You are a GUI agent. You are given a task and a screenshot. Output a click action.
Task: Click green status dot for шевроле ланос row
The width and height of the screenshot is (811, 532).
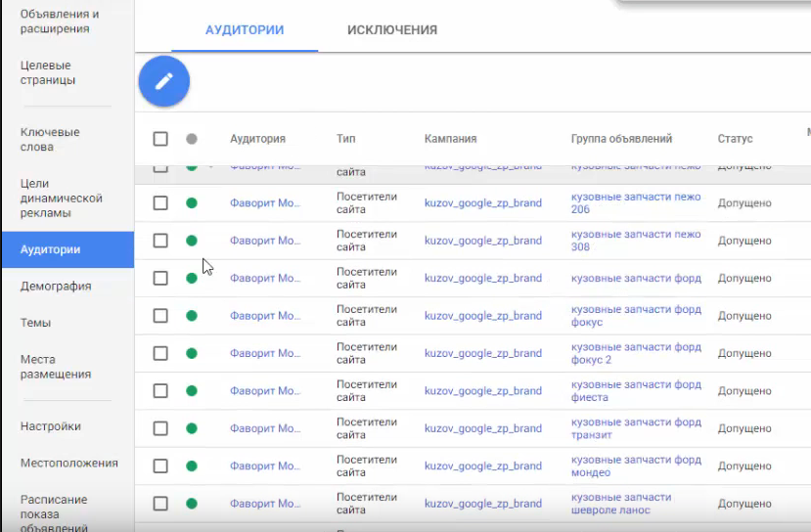coord(192,503)
